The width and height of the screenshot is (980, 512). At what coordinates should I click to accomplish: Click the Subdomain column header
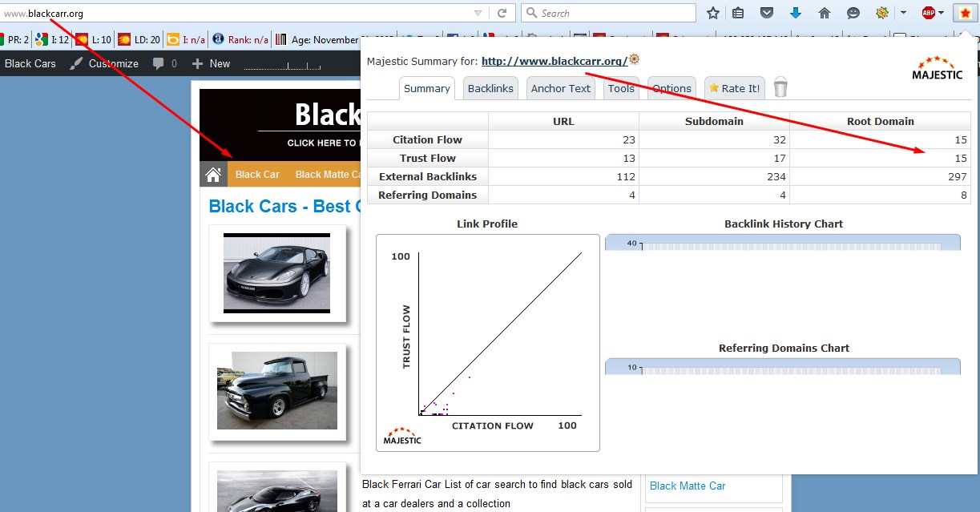tap(714, 121)
